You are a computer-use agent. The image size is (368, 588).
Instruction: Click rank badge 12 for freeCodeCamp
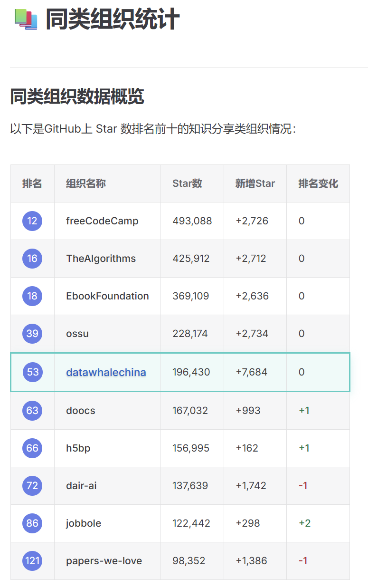(32, 221)
